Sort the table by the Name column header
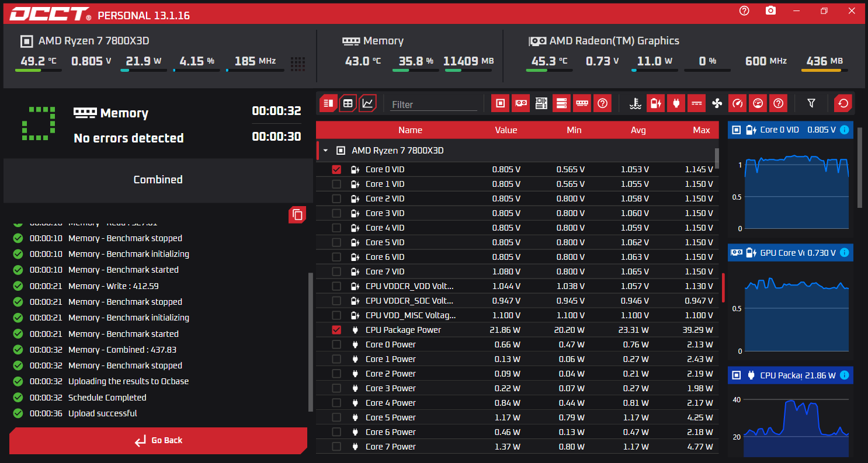 click(x=410, y=130)
